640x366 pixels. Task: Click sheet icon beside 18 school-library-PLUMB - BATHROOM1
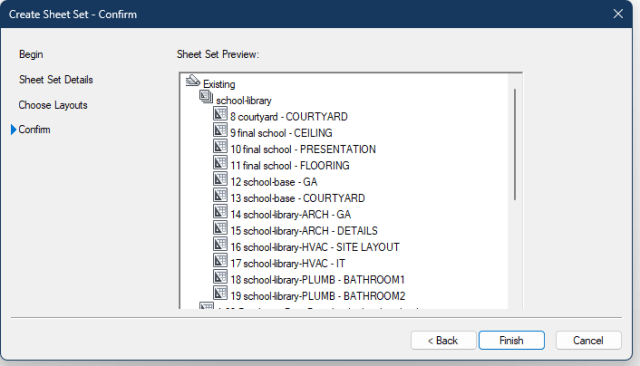[220, 277]
